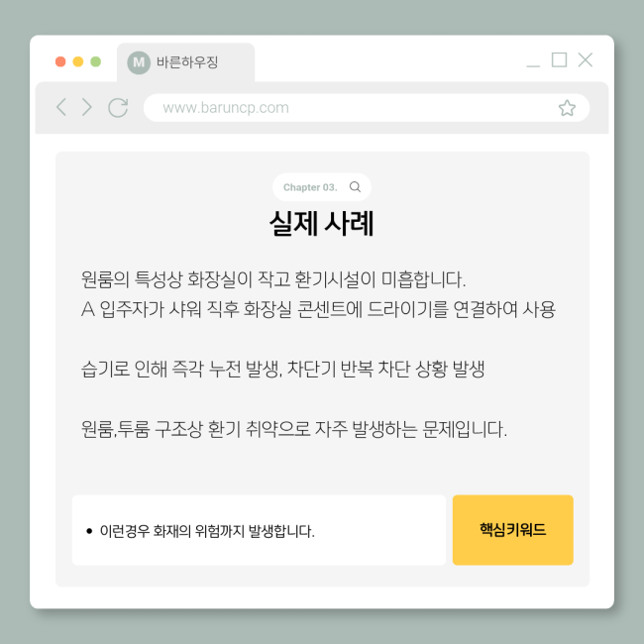This screenshot has height=644, width=644.
Task: Click the Chapter 03. label
Action: pos(310,187)
